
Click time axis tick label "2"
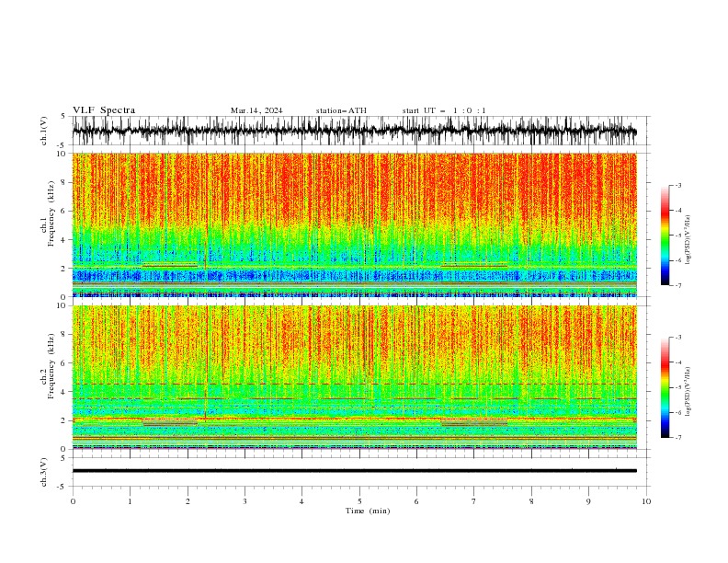coord(188,501)
